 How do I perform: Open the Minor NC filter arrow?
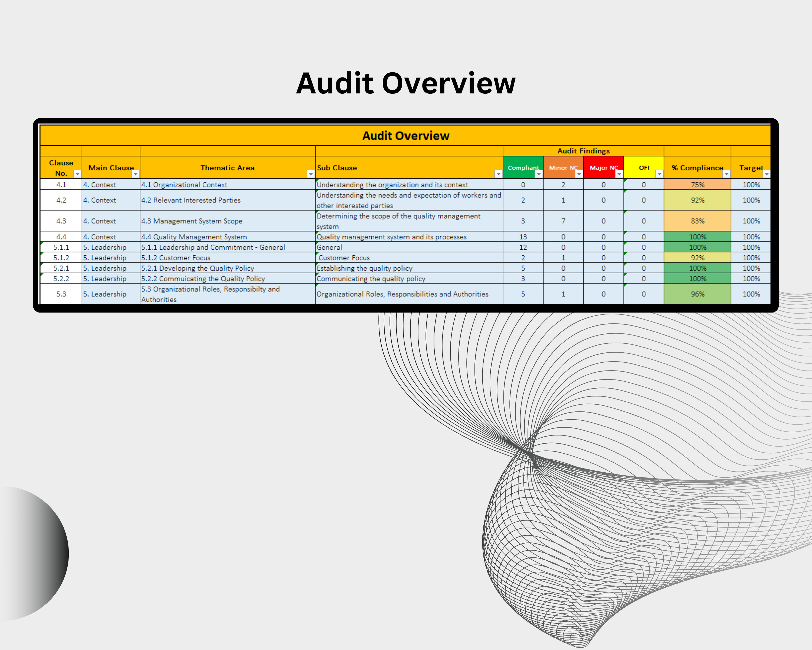pyautogui.click(x=579, y=174)
